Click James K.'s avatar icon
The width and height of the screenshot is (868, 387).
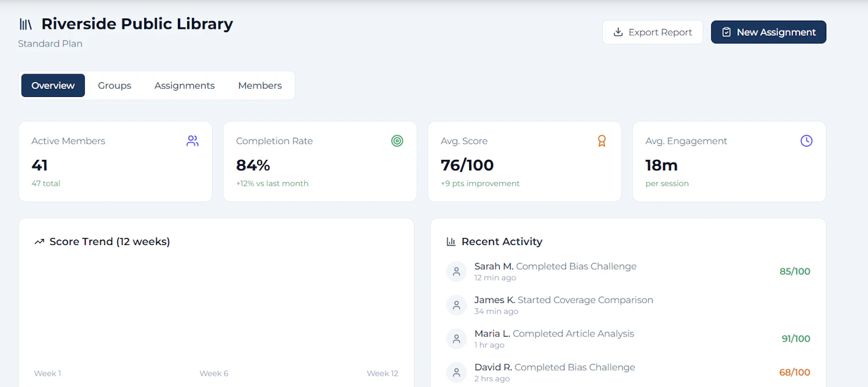456,305
